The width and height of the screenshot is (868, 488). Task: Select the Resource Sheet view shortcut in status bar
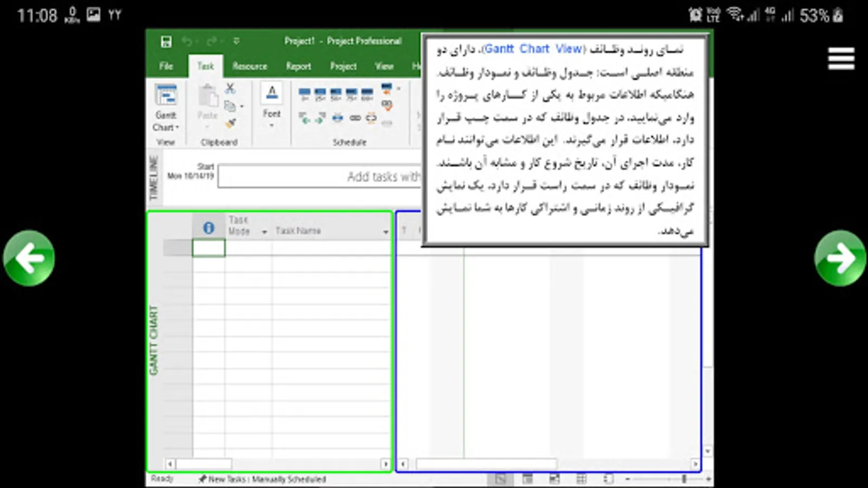pyautogui.click(x=582, y=479)
